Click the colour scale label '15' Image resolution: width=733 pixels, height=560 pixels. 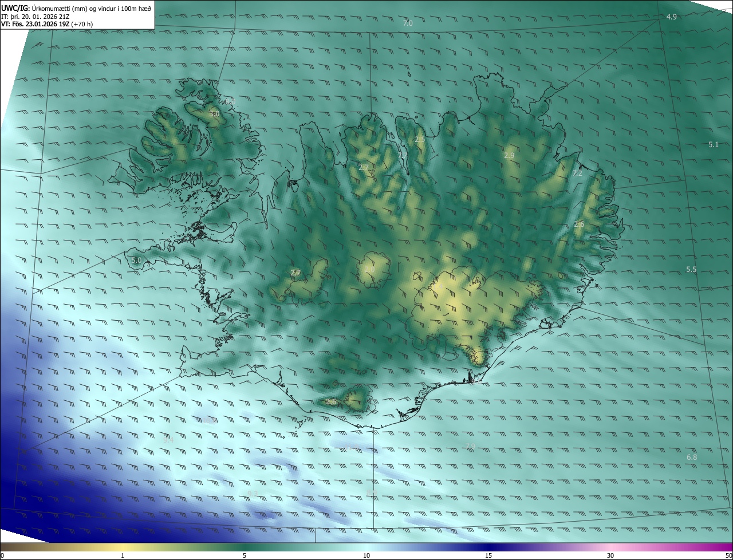[488, 556]
